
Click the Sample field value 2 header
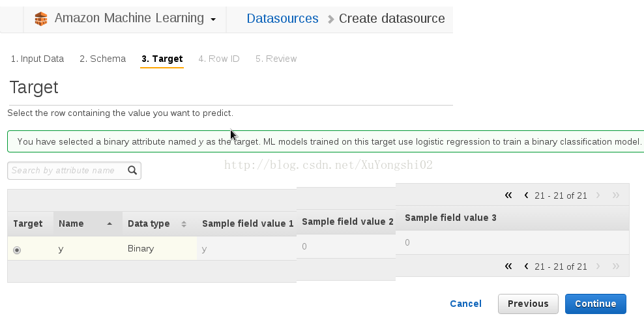click(x=347, y=222)
